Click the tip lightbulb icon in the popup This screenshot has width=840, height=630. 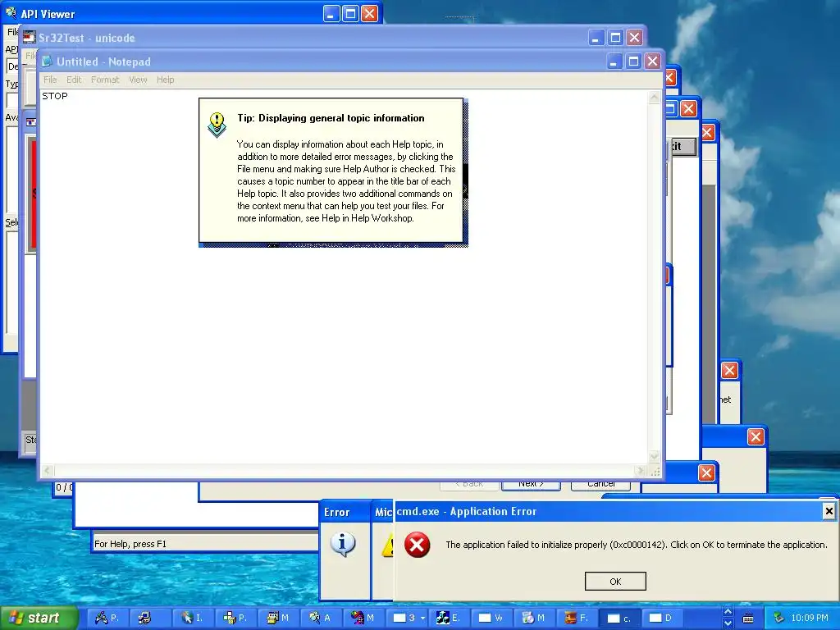click(217, 125)
